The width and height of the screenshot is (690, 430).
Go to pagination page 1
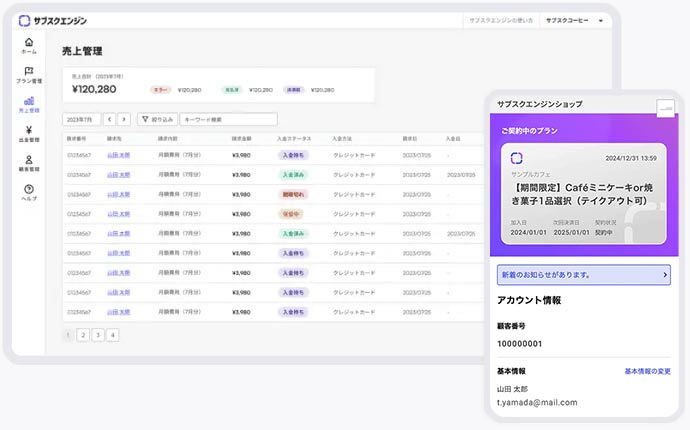pyautogui.click(x=68, y=335)
